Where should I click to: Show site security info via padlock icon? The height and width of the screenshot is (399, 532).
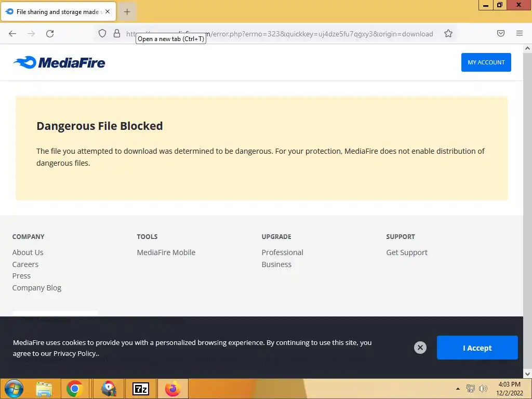coord(117,33)
